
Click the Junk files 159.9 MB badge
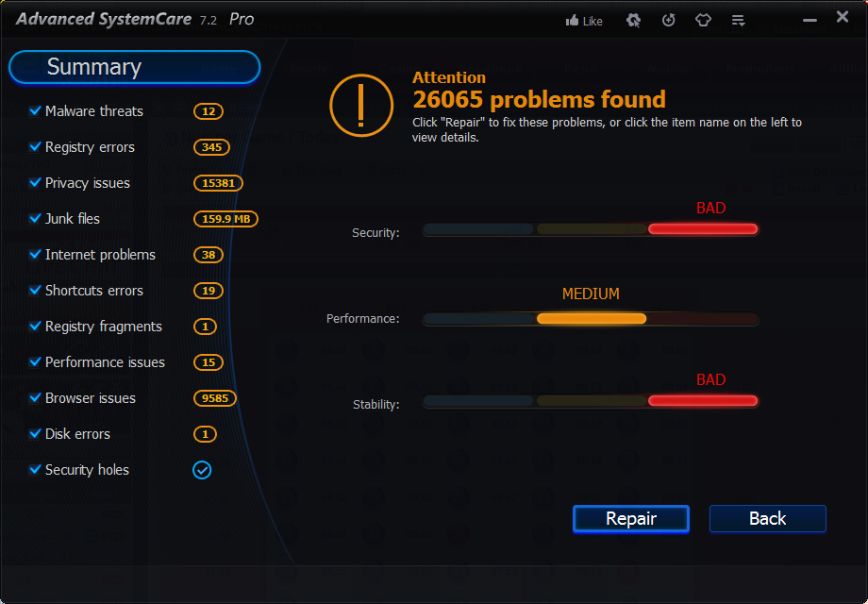[x=225, y=219]
